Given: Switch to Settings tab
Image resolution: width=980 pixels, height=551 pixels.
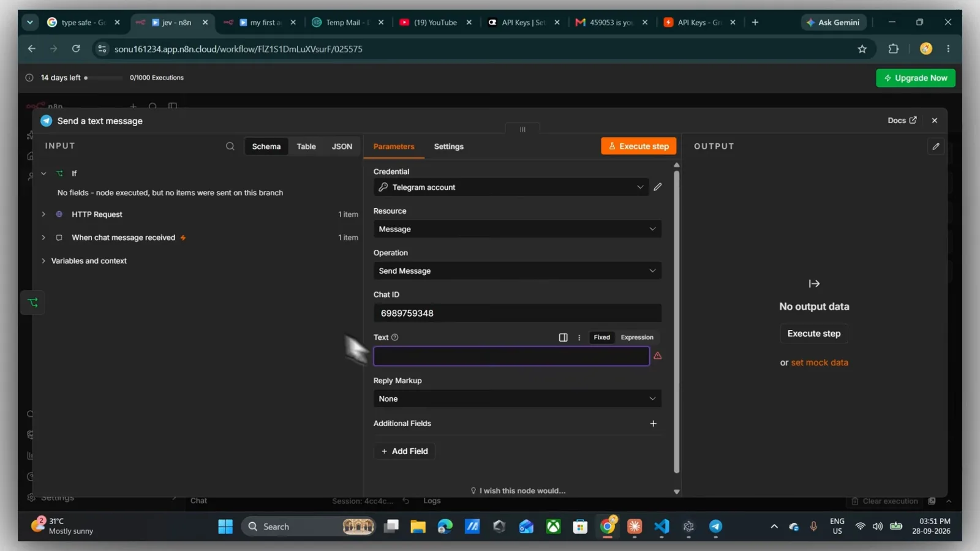Looking at the screenshot, I should click(x=449, y=146).
